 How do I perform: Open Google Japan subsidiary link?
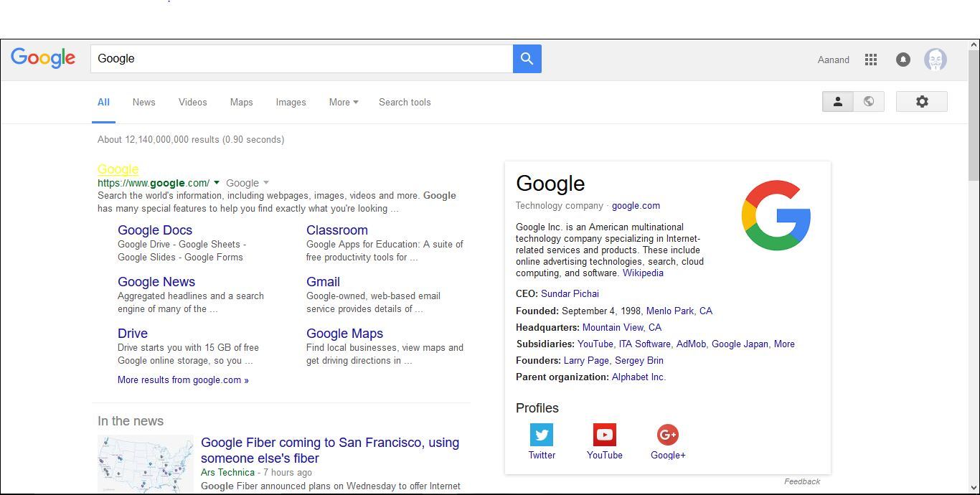coord(740,344)
